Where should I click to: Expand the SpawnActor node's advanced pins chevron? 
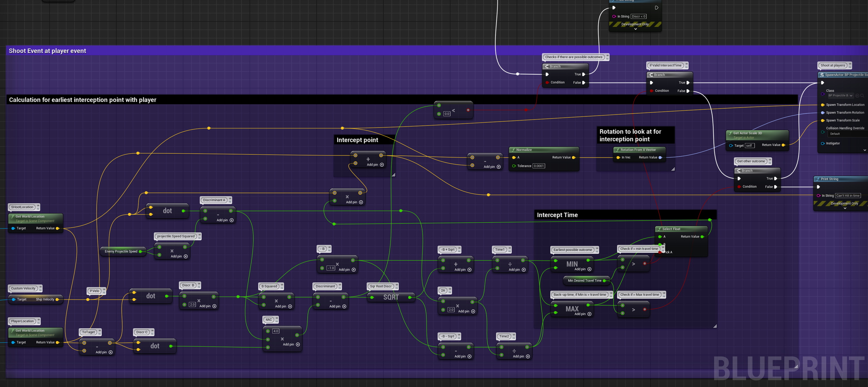(x=865, y=150)
